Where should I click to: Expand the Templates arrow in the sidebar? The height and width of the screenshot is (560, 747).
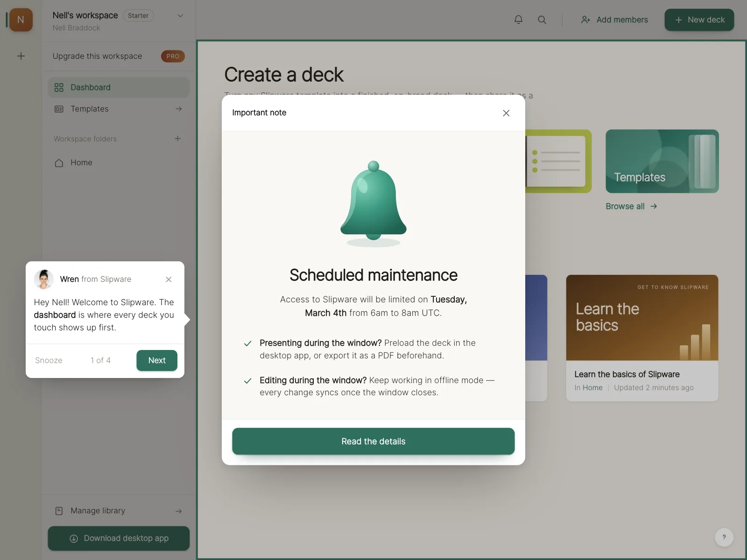[178, 109]
